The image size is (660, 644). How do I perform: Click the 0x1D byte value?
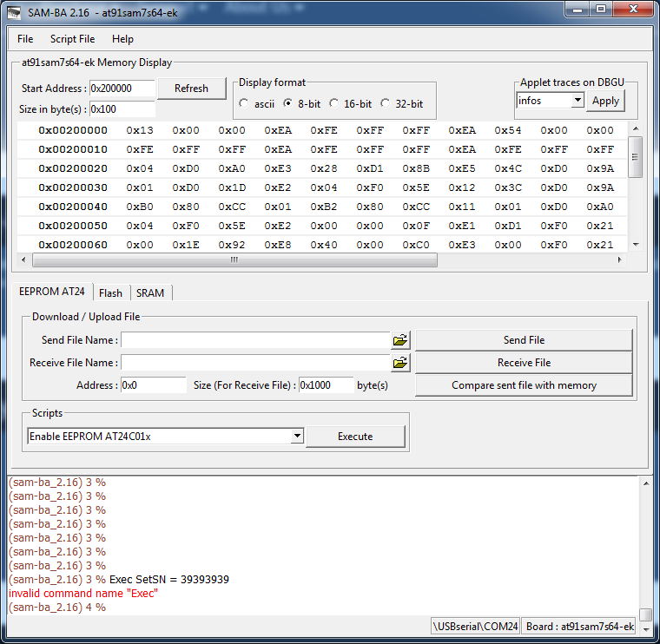coord(232,187)
